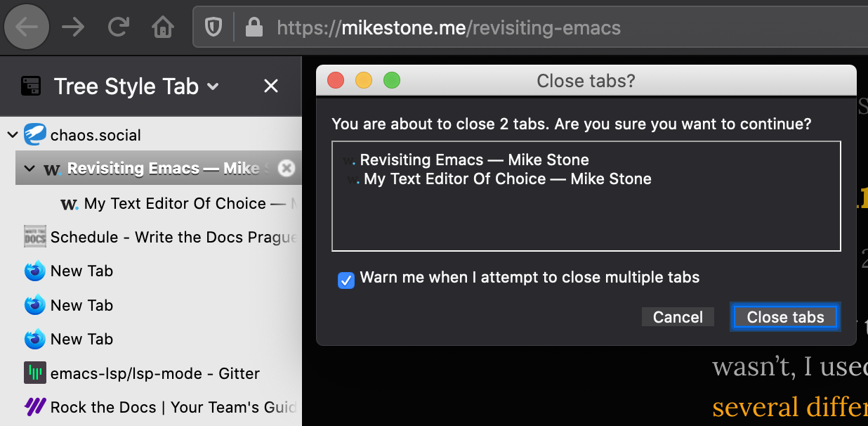This screenshot has height=426, width=868.
Task: Collapse the Revisiting Emacs subtree
Action: click(29, 169)
